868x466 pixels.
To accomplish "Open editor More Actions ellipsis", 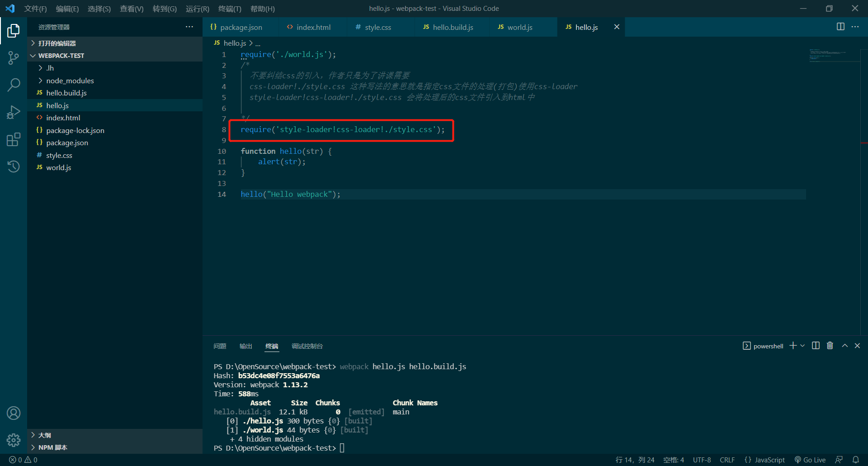I will point(855,27).
